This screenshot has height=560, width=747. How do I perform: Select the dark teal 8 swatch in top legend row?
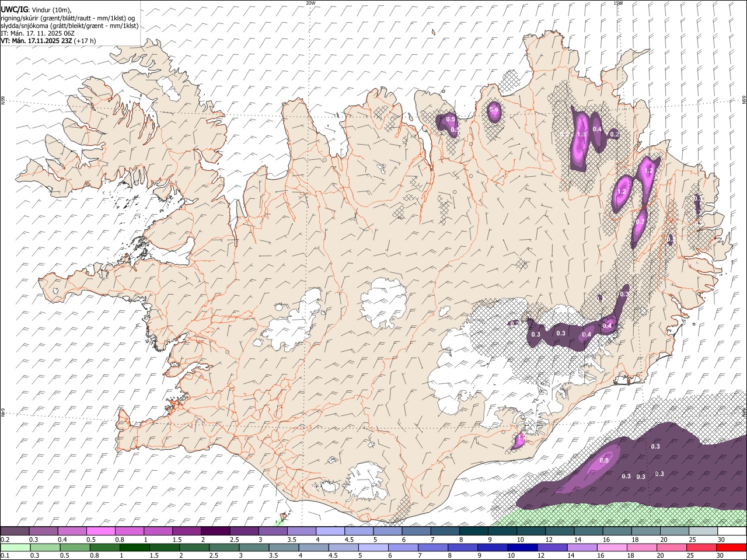(473, 531)
